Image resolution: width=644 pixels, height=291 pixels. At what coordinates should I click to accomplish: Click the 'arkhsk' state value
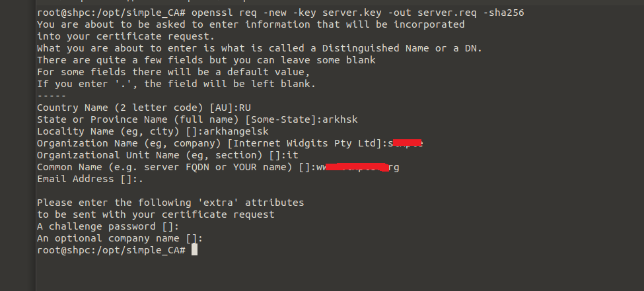pyautogui.click(x=340, y=119)
